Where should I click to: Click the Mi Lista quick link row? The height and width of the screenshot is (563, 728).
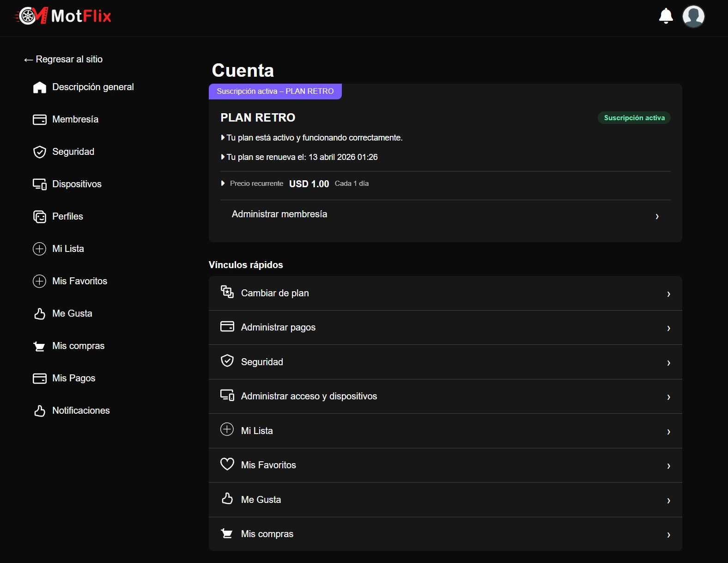point(257,431)
